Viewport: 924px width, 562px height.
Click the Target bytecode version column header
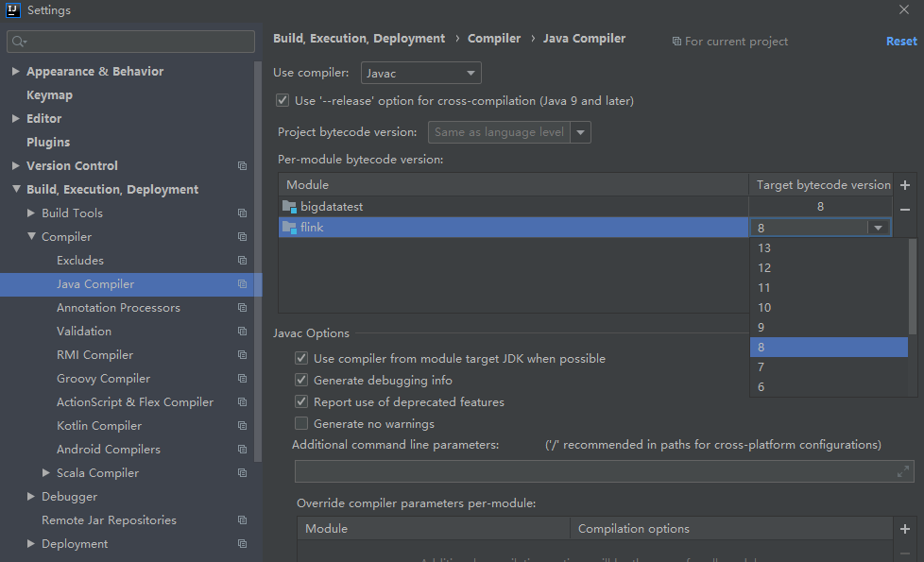(823, 185)
